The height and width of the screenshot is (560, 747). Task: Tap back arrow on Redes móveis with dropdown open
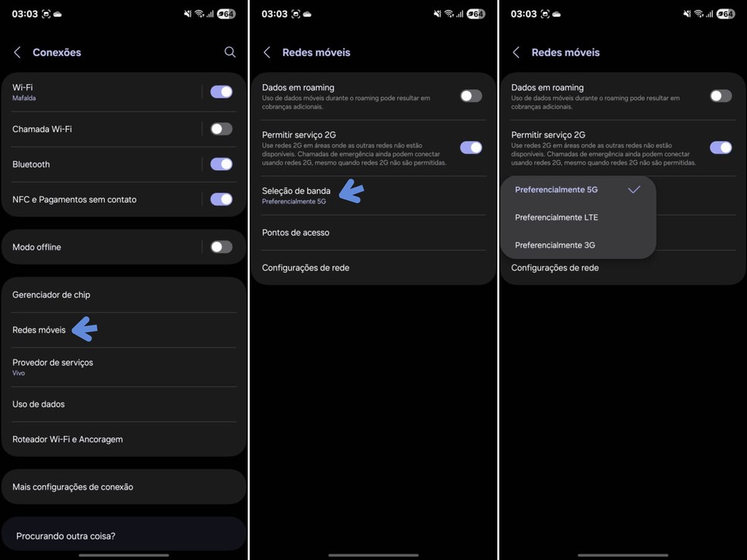click(516, 52)
